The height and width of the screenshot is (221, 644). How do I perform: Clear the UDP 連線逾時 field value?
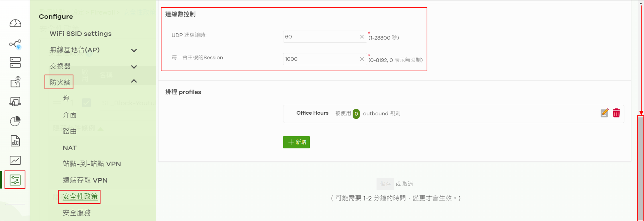pyautogui.click(x=362, y=37)
